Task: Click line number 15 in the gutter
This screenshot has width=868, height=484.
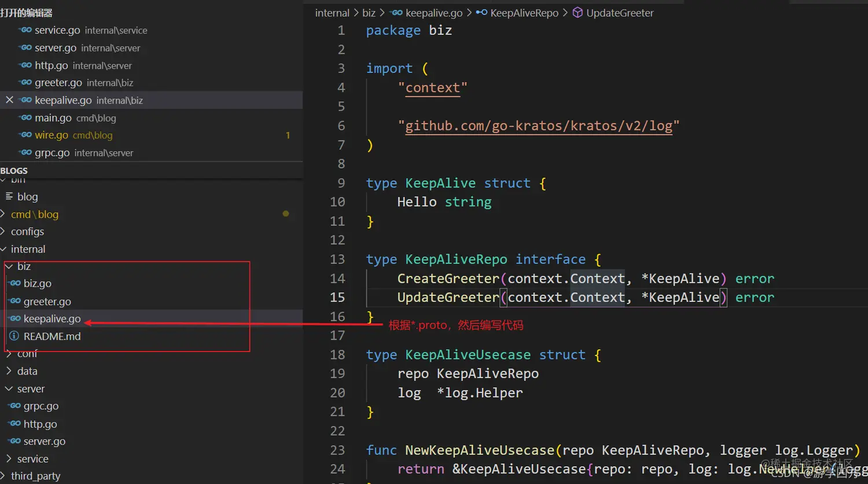Action: [337, 297]
